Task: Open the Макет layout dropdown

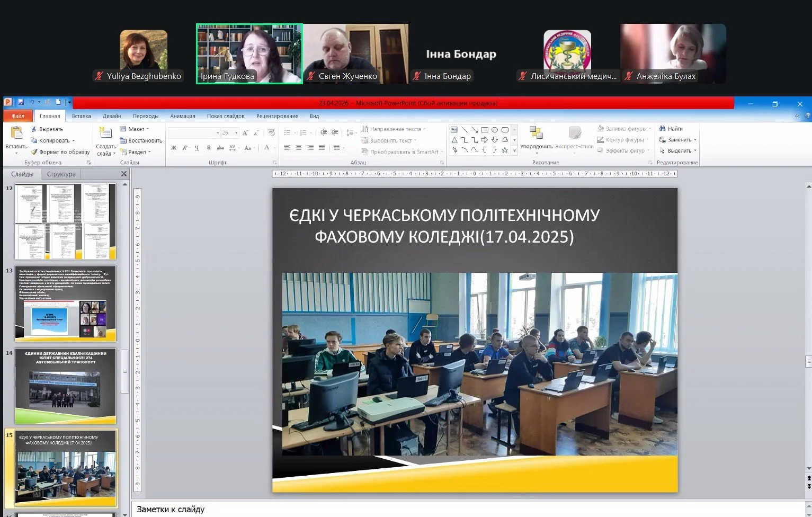Action: click(135, 129)
